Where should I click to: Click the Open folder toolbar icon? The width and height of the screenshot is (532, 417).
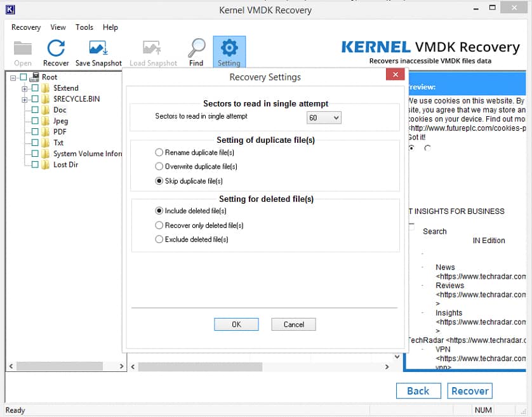[x=23, y=48]
